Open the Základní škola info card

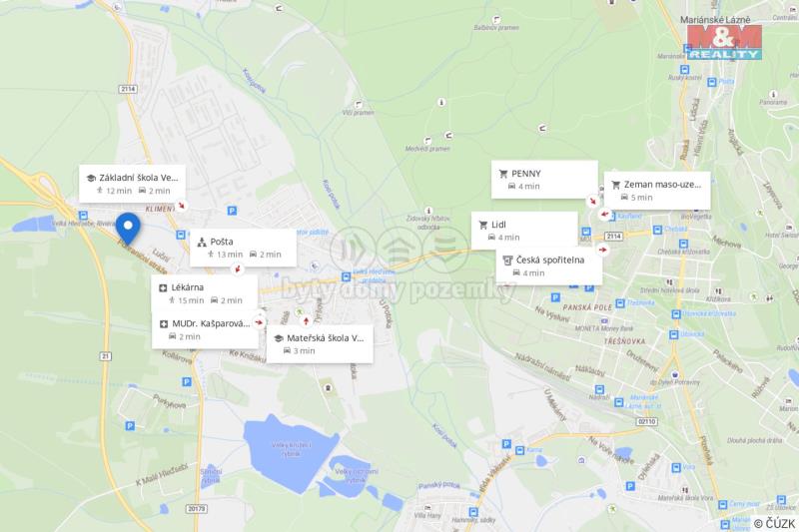pyautogui.click(x=133, y=184)
